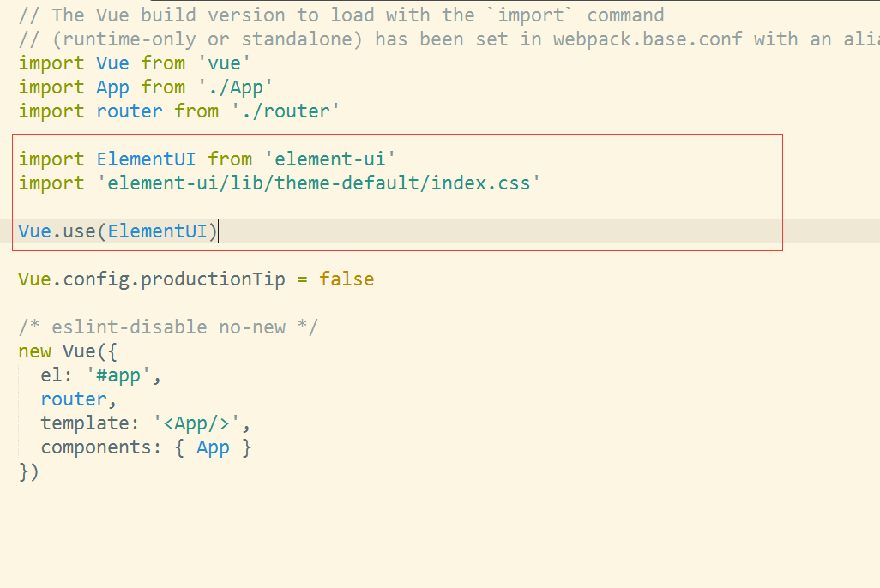
Task: Click 'App' inside the components braces
Action: 213,447
